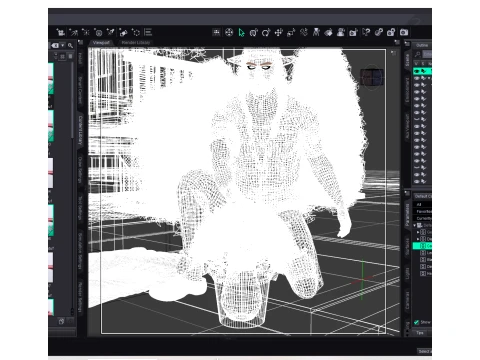
Task: Click the chain-link icon in the toolbar
Action: (x=378, y=32)
